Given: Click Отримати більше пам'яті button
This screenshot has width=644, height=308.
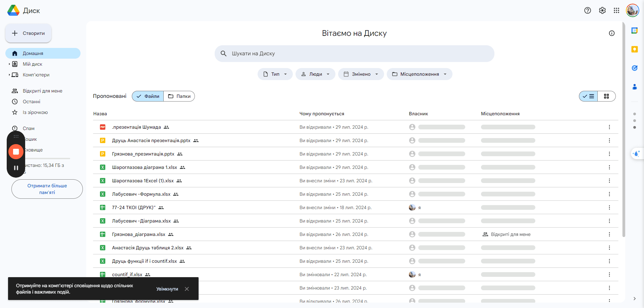Looking at the screenshot, I should (x=47, y=189).
